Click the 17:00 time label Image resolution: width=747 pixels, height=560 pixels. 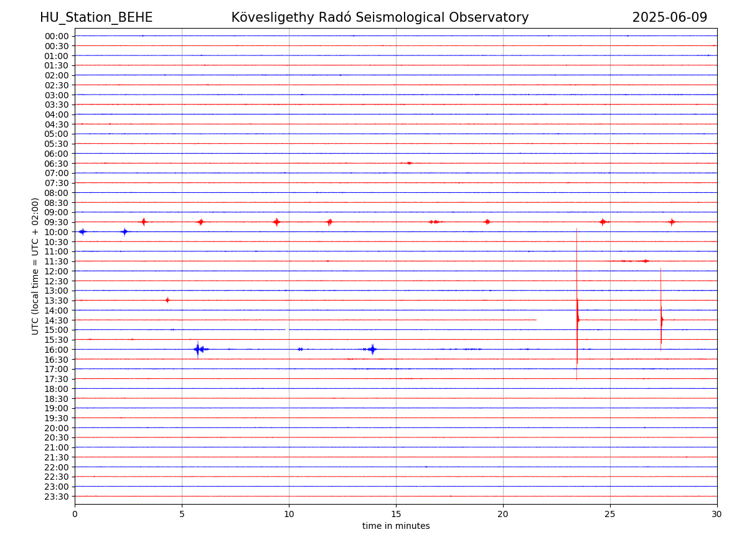tap(57, 369)
